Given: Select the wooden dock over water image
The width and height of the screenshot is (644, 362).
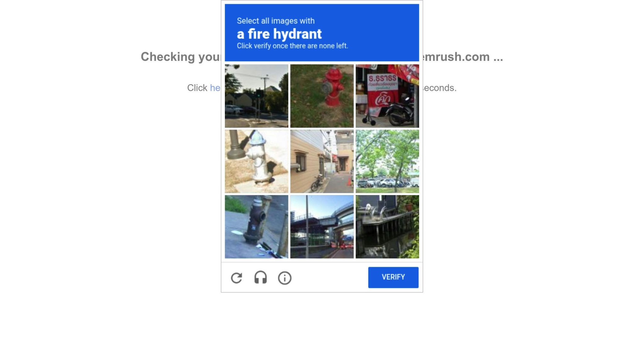Looking at the screenshot, I should (x=387, y=227).
